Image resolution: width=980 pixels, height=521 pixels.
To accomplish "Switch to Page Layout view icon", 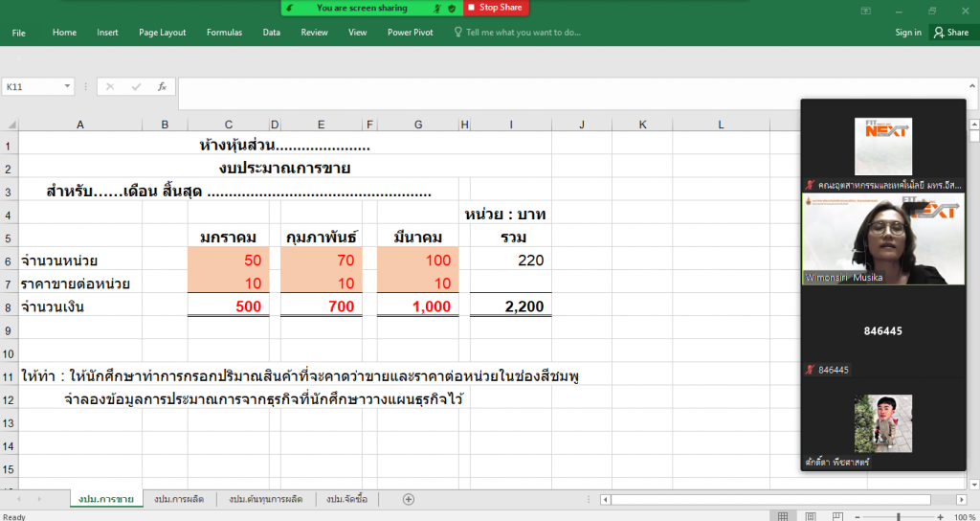I will coord(809,516).
